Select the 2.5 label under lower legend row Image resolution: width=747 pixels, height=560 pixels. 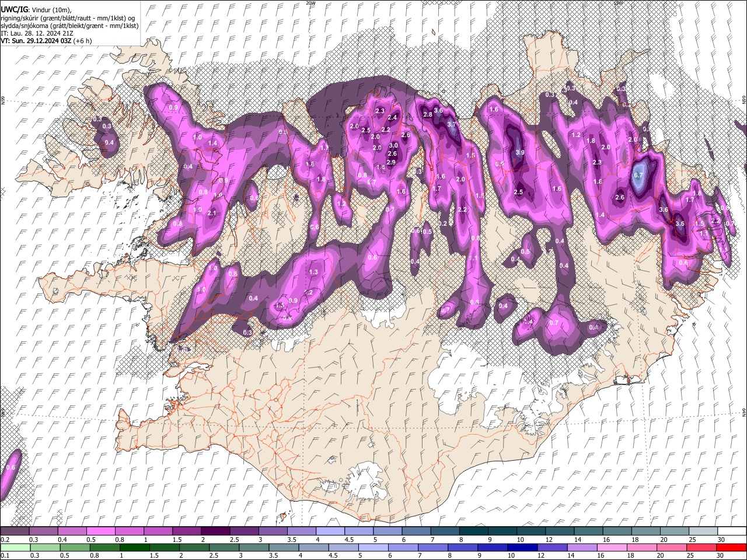pos(213,556)
